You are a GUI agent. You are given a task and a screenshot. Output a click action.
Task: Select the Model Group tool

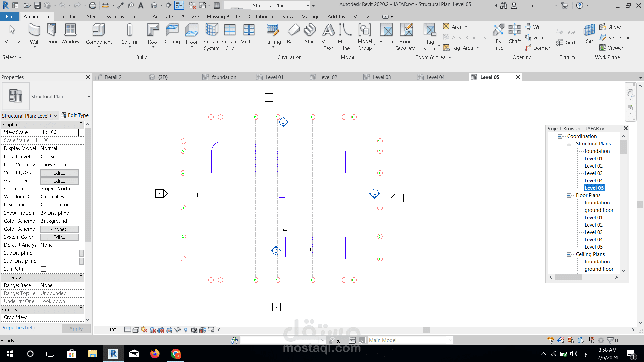(365, 37)
